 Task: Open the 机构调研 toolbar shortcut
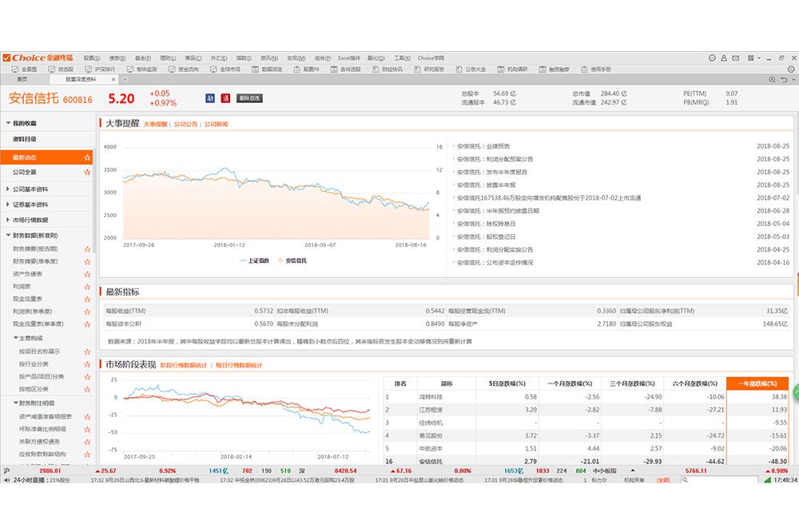tap(513, 69)
